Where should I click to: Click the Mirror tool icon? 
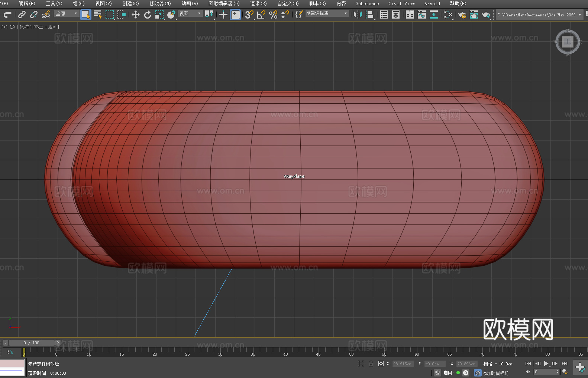point(358,14)
